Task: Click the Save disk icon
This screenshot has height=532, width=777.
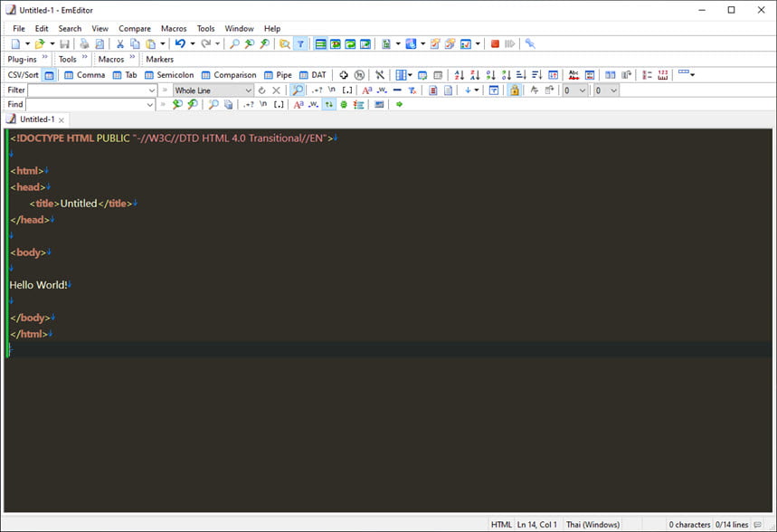Action: tap(64, 43)
